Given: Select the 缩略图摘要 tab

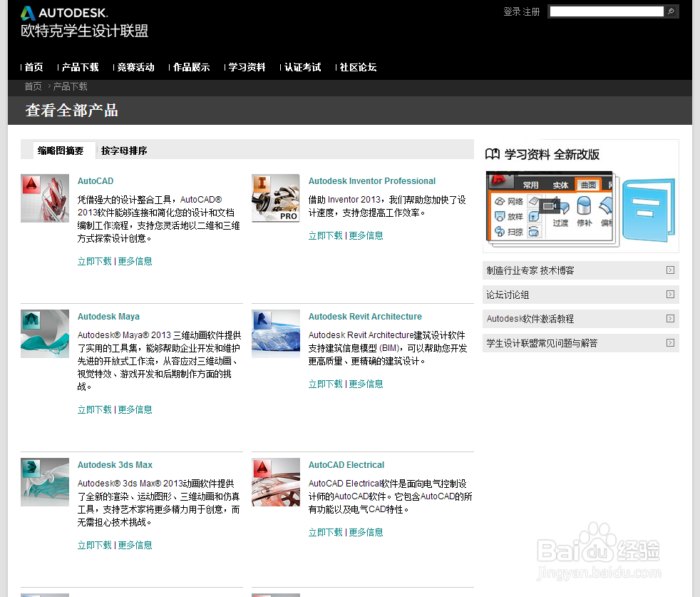Looking at the screenshot, I should pos(61,150).
